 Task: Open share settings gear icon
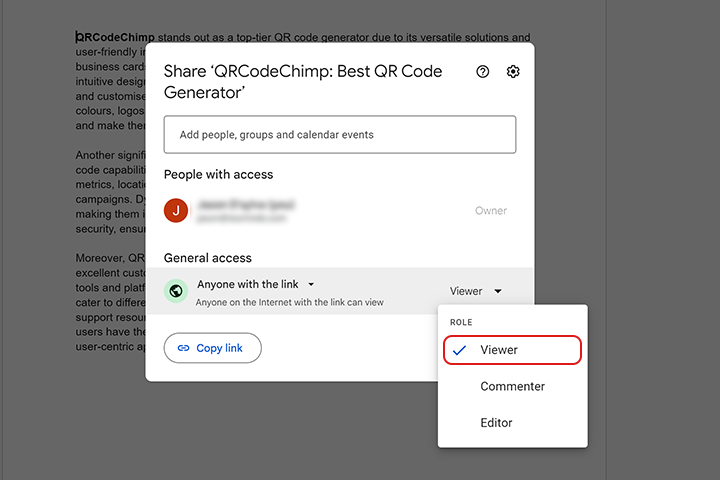513,72
